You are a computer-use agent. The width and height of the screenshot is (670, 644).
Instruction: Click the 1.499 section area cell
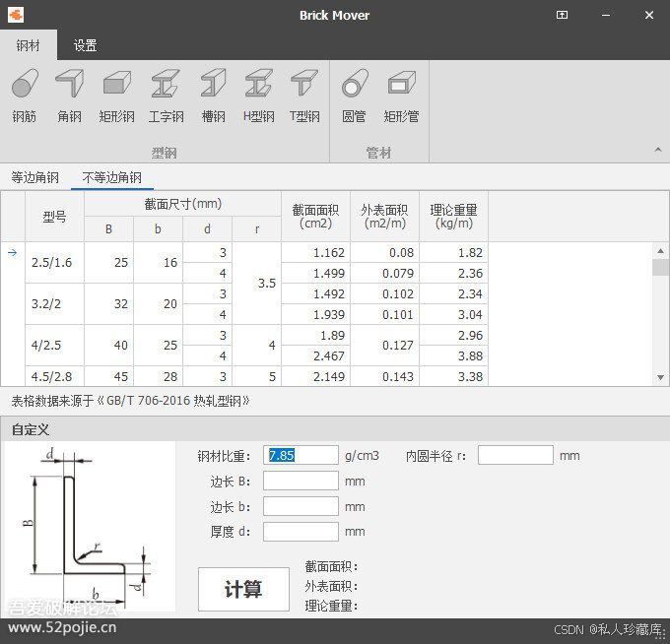(x=315, y=274)
